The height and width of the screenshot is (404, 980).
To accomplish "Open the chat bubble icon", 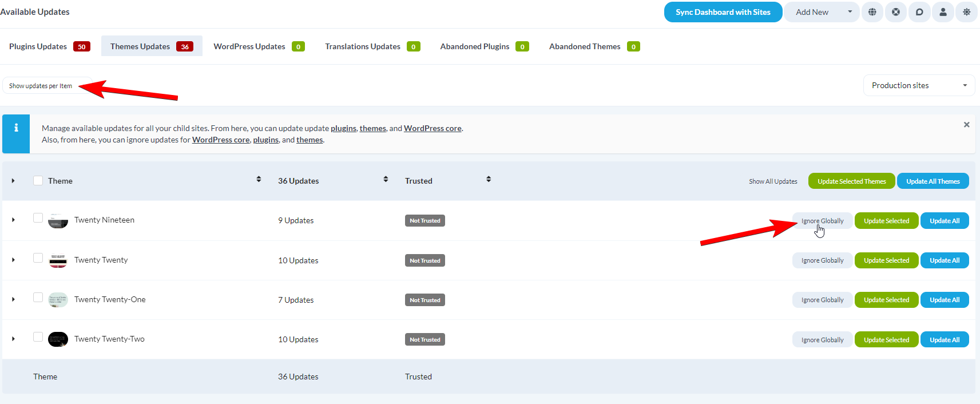I will click(x=919, y=12).
